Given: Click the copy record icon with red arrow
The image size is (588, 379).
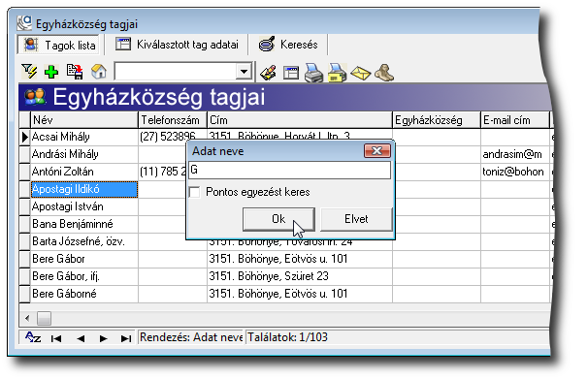Looking at the screenshot, I should [x=75, y=72].
